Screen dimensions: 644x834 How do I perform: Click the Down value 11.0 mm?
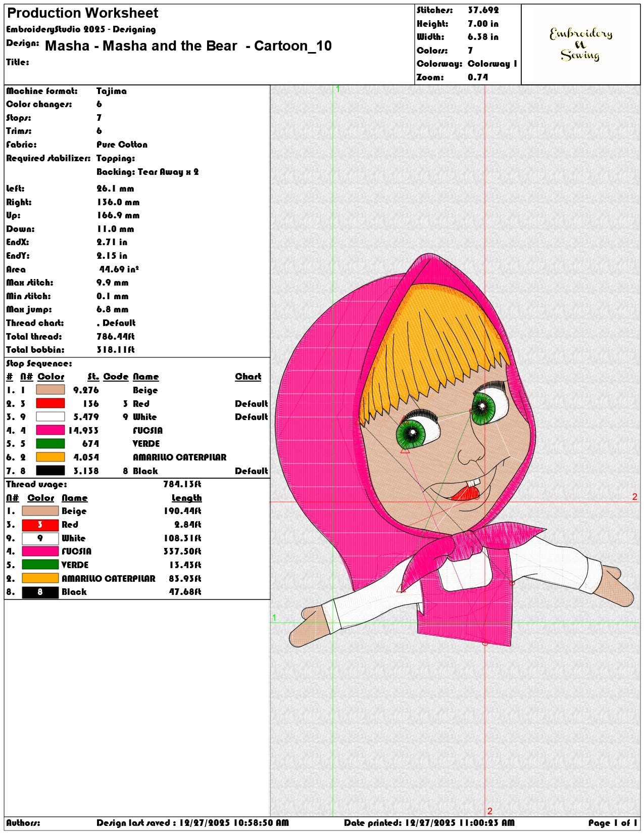click(x=115, y=229)
